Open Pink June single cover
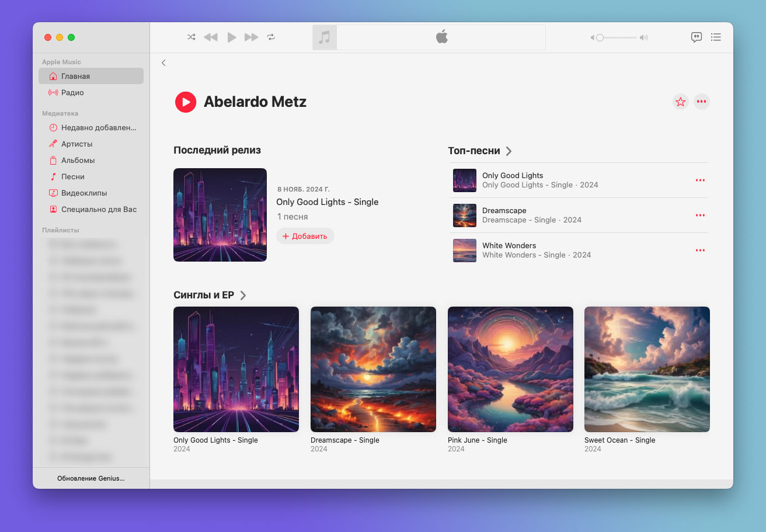 510,369
